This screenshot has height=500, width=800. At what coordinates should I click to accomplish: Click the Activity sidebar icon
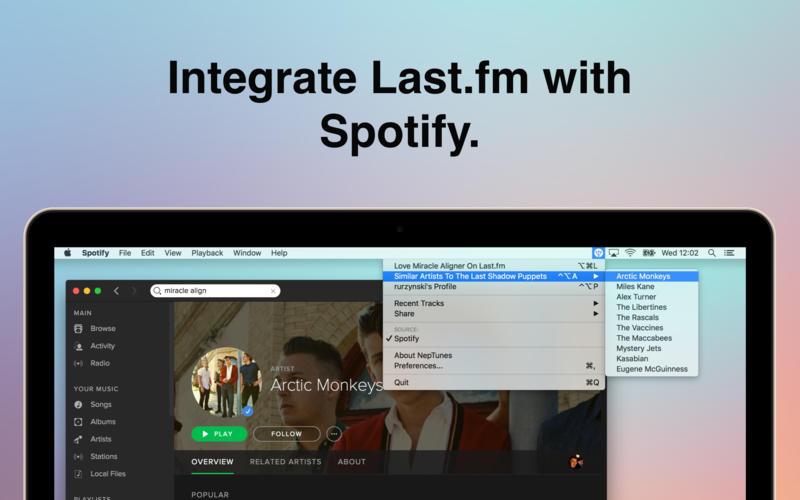click(x=78, y=346)
